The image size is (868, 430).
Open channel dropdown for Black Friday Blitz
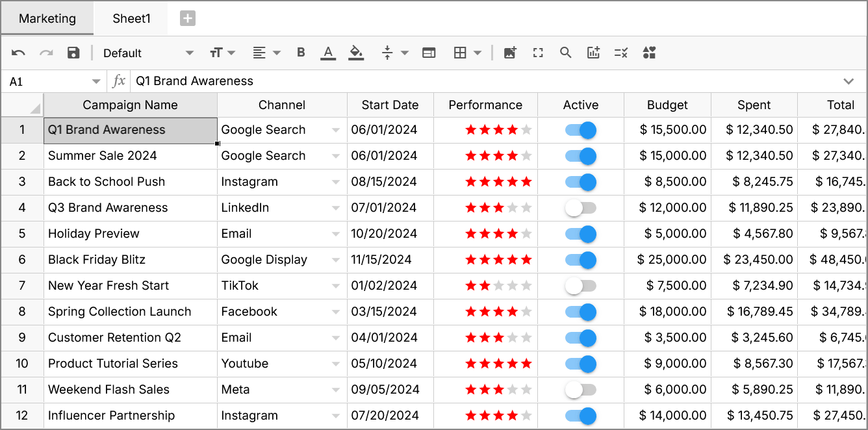335,260
